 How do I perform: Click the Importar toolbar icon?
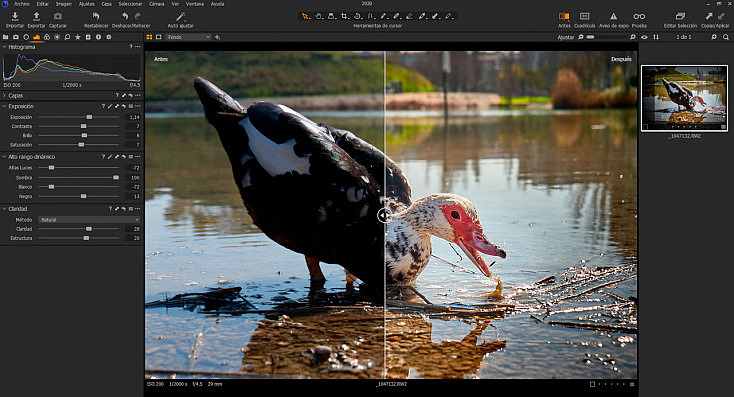[15, 16]
